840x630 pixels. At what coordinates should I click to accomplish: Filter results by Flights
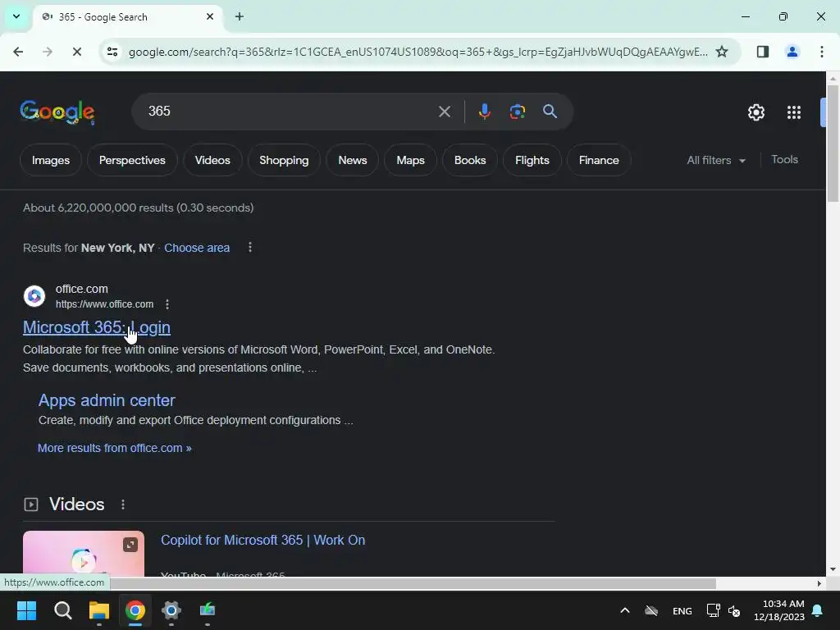(x=532, y=160)
